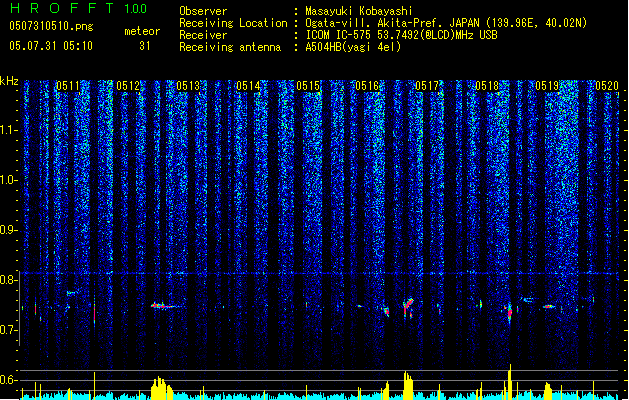Click the 0.9 kHz axis label
This screenshot has height=400, width=629.
point(9,230)
